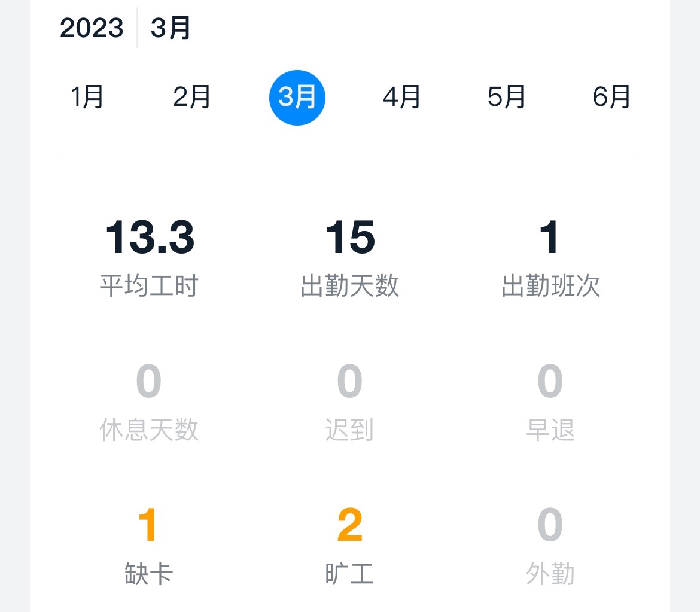700x612 pixels.
Task: Open the 2023 year selector
Action: [x=92, y=28]
